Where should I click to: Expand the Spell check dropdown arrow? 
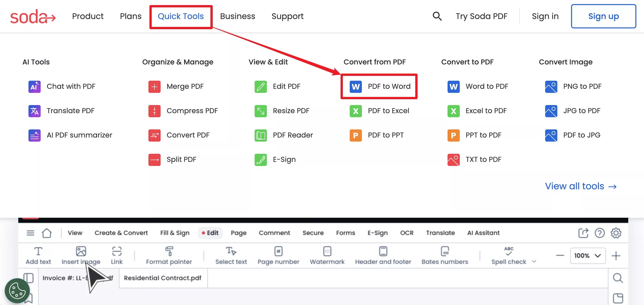534,261
